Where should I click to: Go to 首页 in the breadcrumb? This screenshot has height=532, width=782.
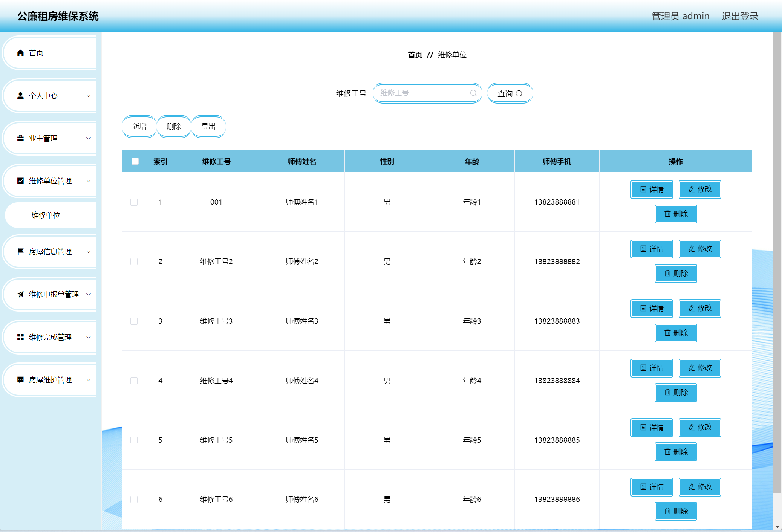(415, 55)
